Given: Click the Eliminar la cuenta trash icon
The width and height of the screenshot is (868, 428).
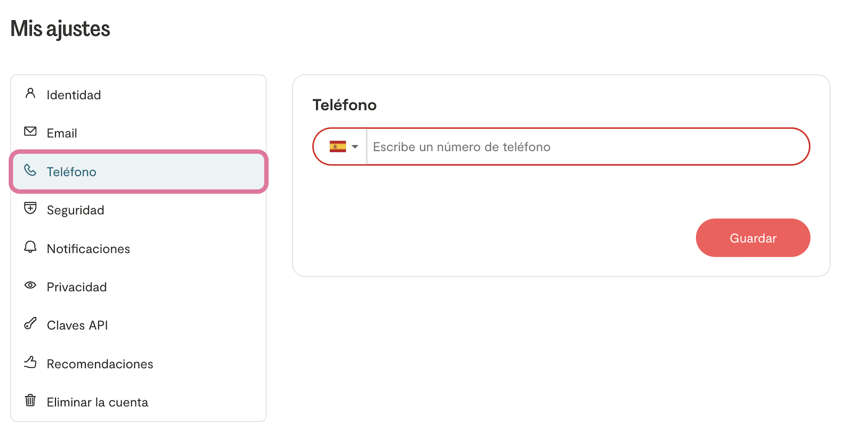Looking at the screenshot, I should [x=30, y=400].
